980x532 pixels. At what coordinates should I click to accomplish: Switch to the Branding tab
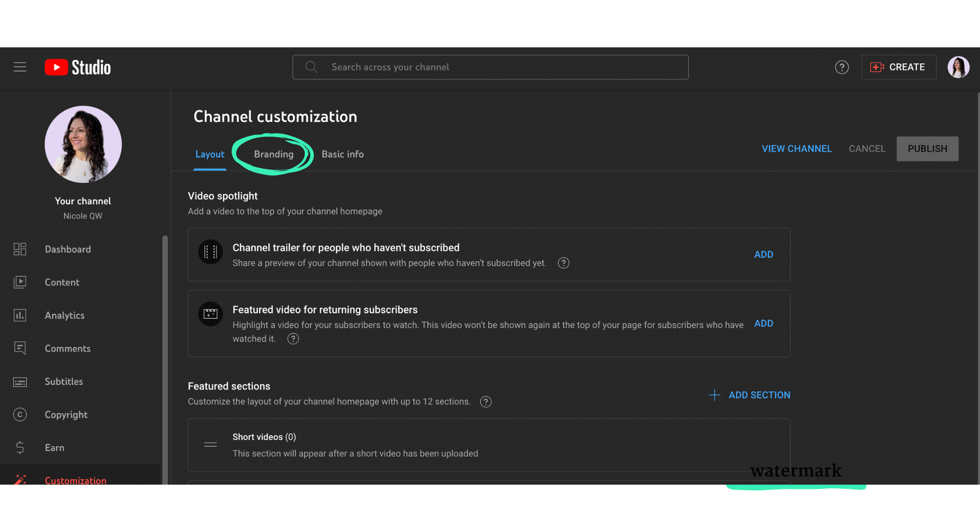(x=273, y=154)
